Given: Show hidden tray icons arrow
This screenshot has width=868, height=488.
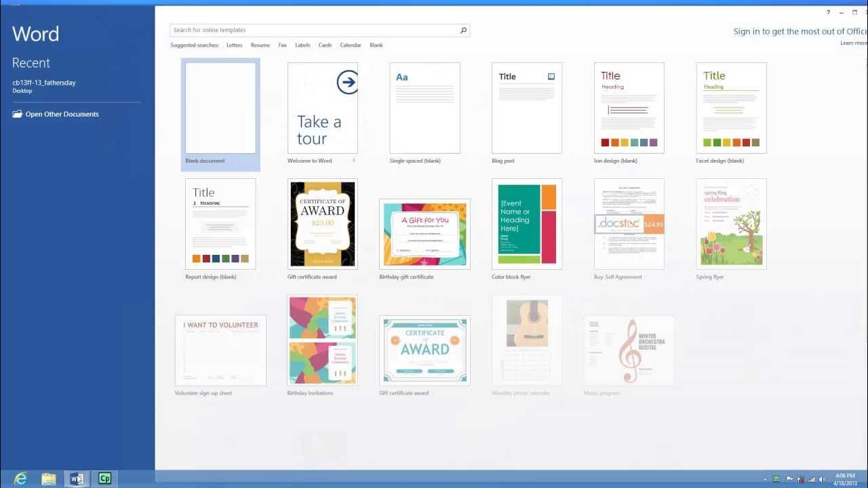Looking at the screenshot, I should 766,479.
